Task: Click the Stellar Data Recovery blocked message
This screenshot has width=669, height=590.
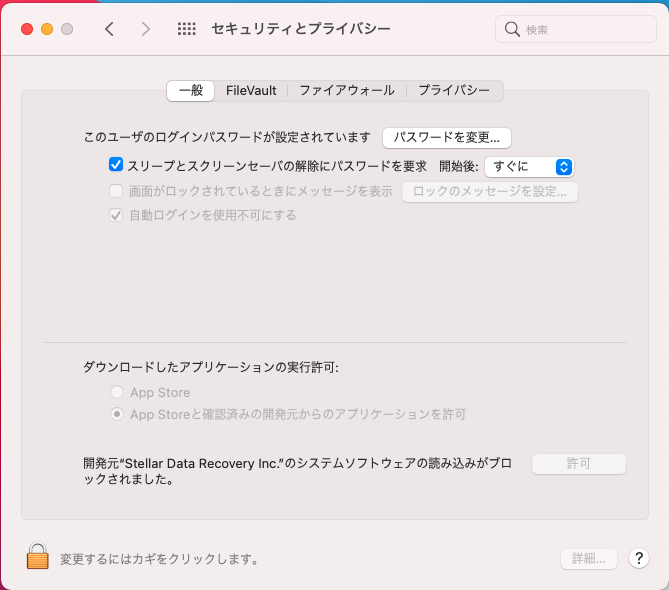Action: [x=297, y=471]
